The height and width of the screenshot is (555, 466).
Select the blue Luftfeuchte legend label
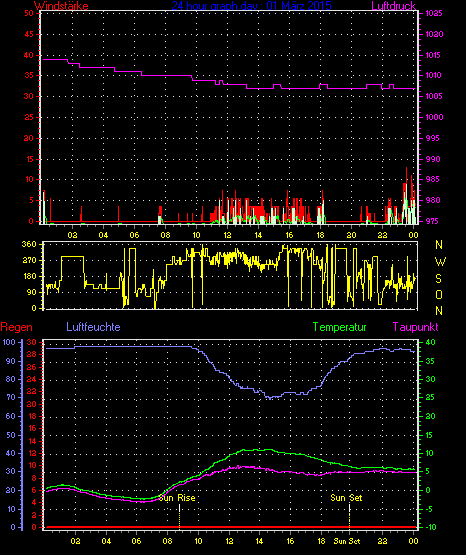click(93, 327)
